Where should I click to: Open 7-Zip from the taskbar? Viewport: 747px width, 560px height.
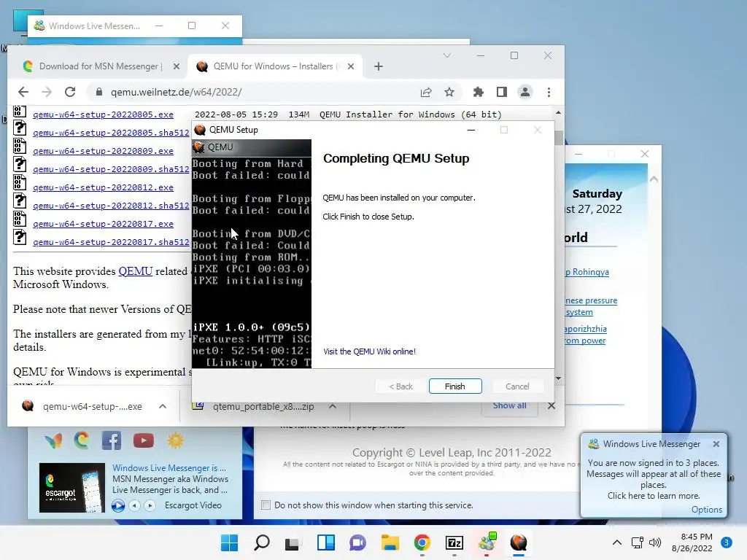pos(454,542)
